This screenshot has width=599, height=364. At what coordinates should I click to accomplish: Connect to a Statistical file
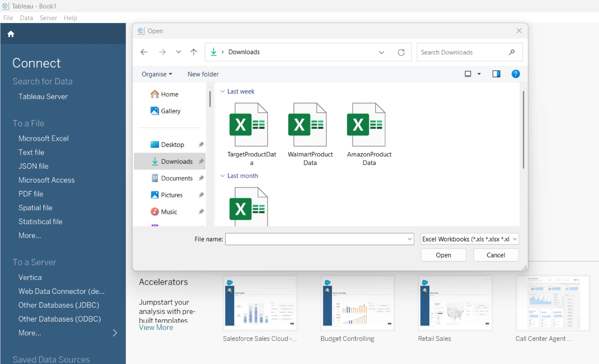tap(40, 222)
